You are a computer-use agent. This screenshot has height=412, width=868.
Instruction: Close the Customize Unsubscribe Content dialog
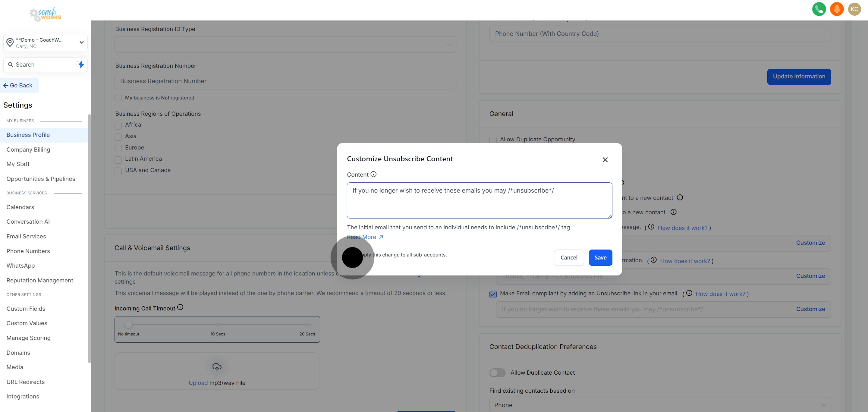tap(605, 160)
